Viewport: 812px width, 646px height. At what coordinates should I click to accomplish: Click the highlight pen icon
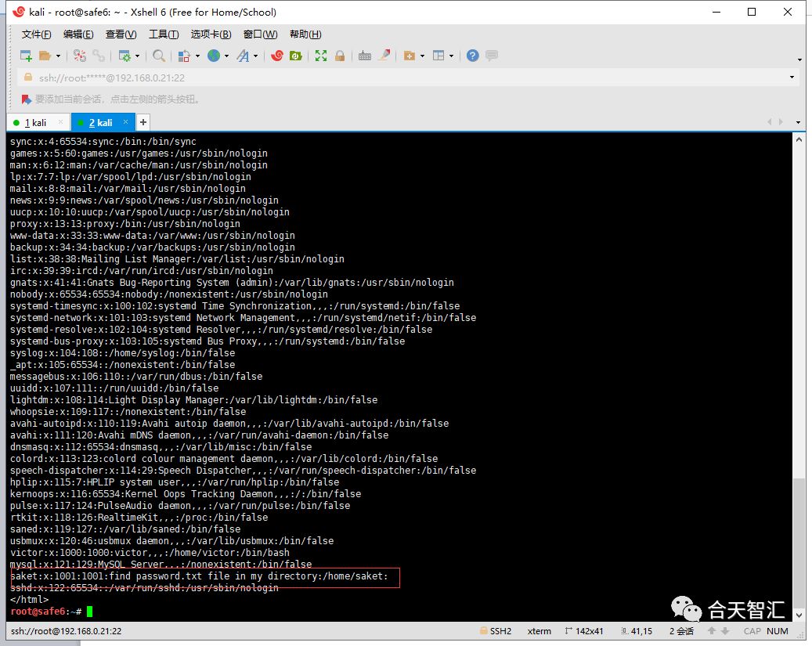tap(384, 56)
